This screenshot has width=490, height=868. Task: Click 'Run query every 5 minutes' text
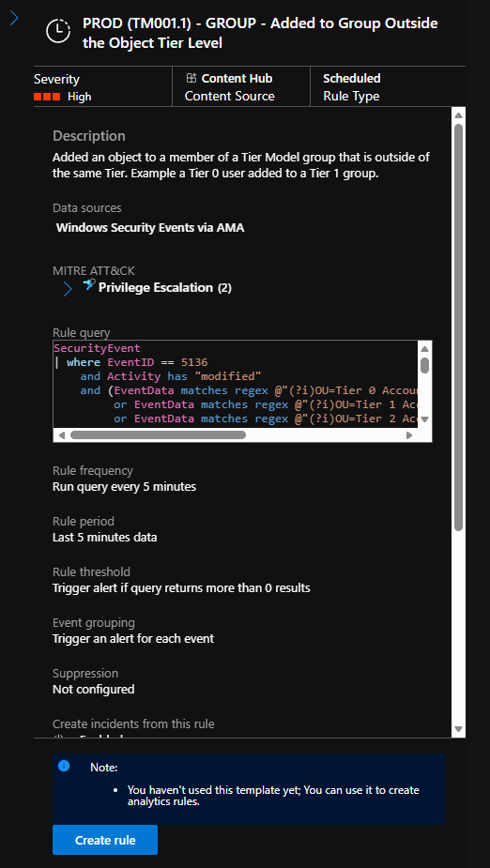(x=124, y=487)
